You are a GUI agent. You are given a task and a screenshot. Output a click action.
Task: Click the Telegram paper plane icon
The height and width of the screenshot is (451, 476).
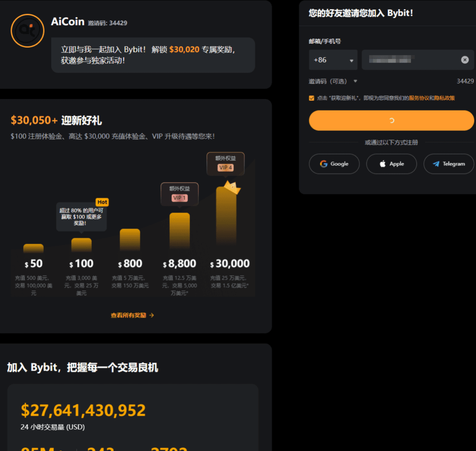436,164
